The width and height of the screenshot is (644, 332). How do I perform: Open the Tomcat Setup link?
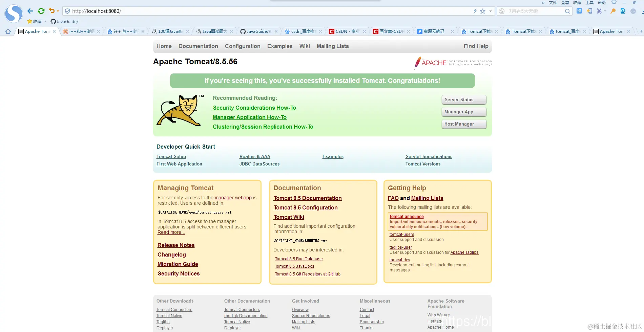click(x=171, y=156)
